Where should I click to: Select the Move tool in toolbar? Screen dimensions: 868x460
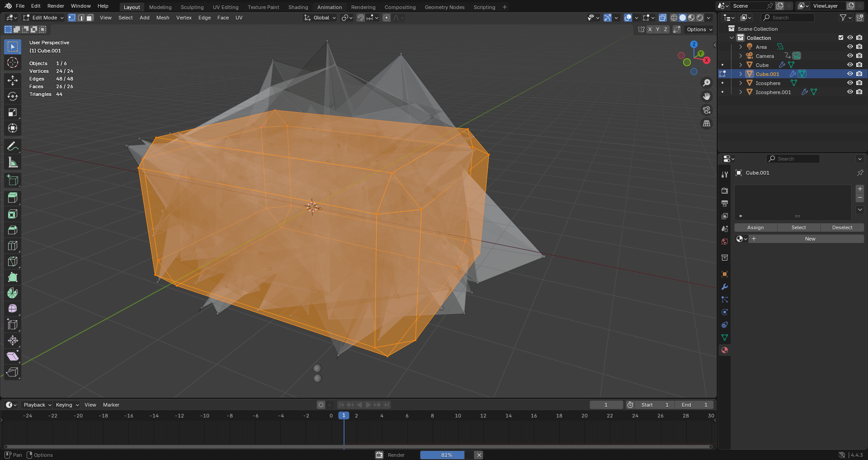tap(13, 81)
